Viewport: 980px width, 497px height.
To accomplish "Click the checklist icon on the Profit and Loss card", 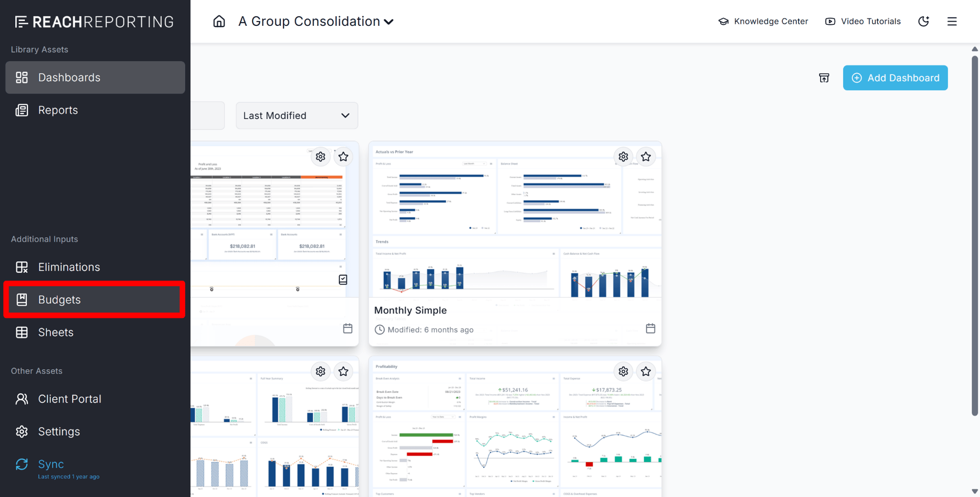I will click(343, 280).
